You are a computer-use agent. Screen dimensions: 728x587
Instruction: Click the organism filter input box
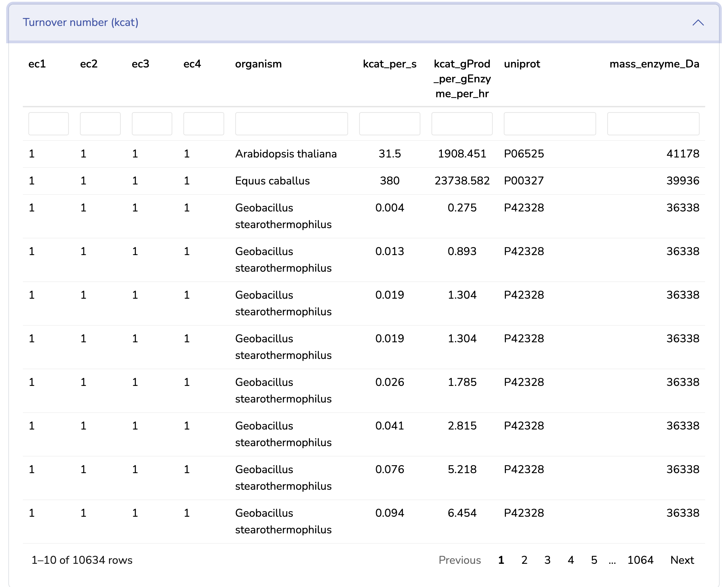pos(291,124)
